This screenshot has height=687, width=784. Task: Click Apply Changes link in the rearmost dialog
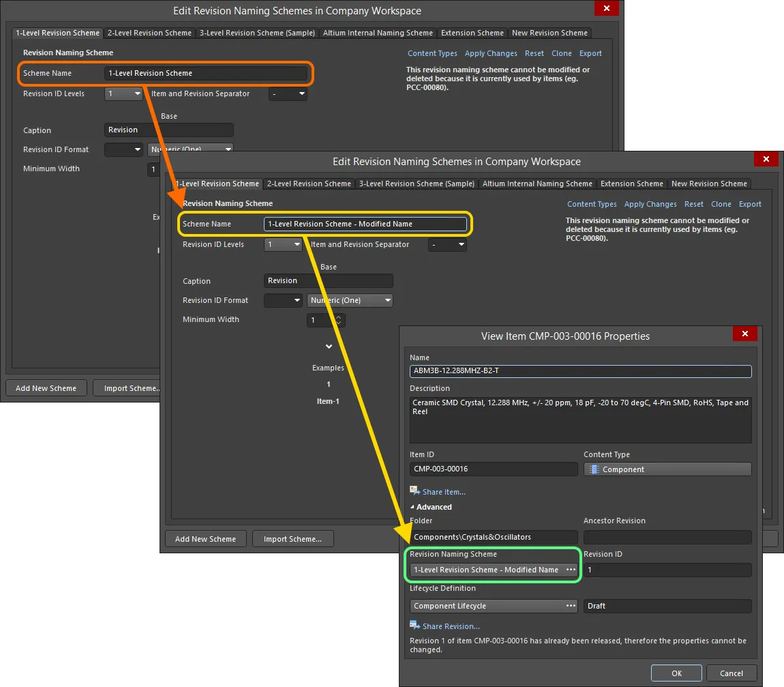point(490,53)
